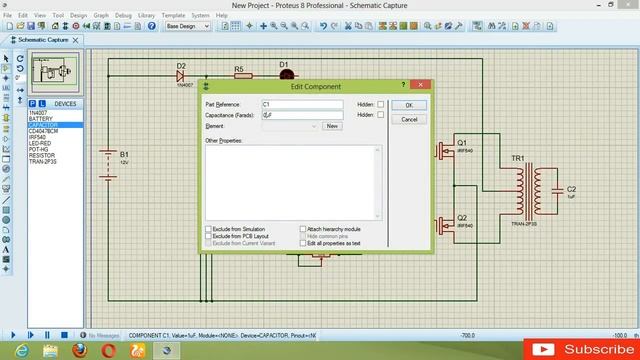Click the dialog help question mark

point(403,84)
